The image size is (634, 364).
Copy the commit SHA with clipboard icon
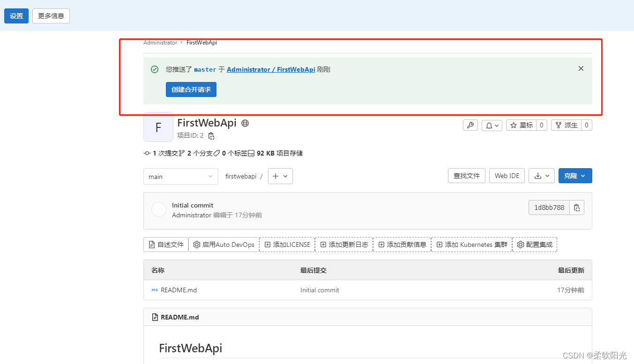577,208
